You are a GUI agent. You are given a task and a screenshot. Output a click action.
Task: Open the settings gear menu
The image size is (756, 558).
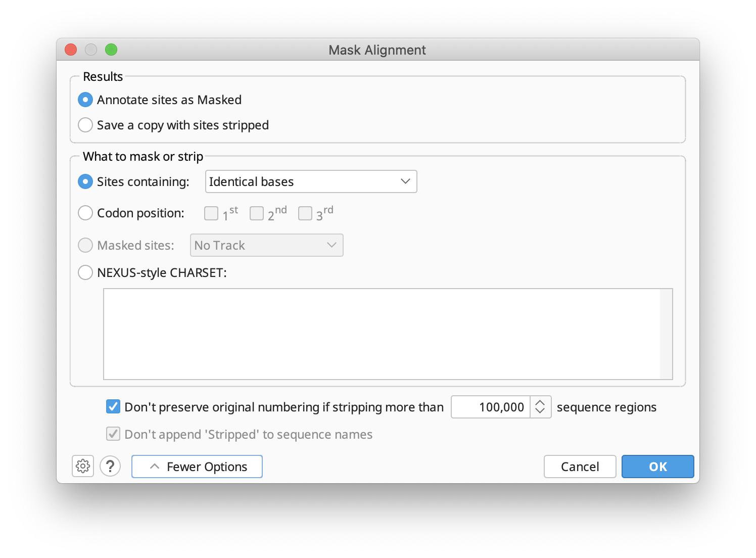tap(83, 466)
